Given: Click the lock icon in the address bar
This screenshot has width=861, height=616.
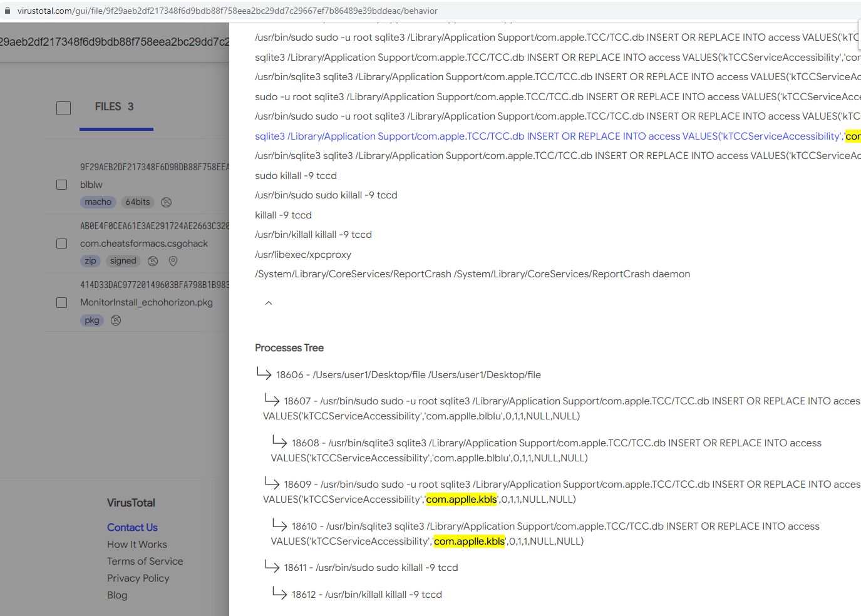Looking at the screenshot, I should click(8, 11).
